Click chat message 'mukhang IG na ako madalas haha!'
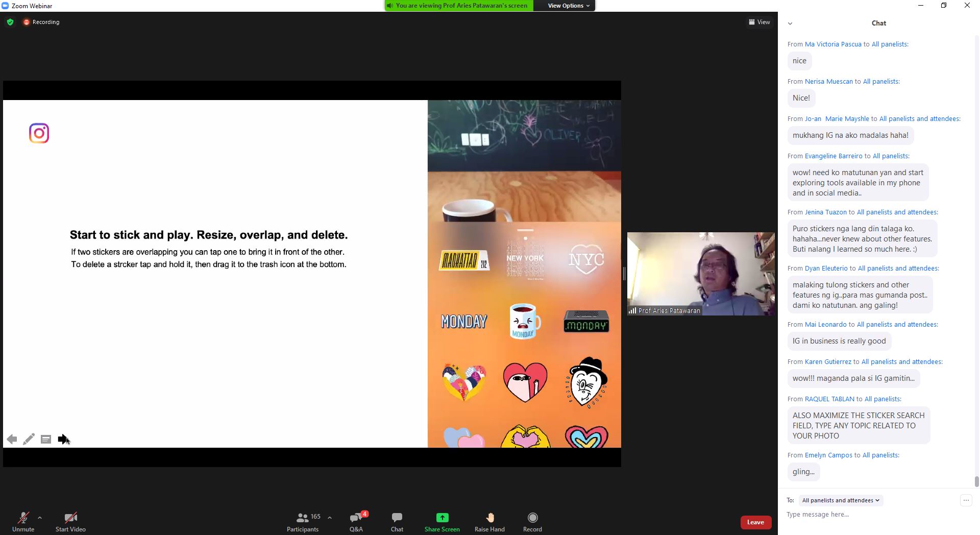 pyautogui.click(x=850, y=135)
